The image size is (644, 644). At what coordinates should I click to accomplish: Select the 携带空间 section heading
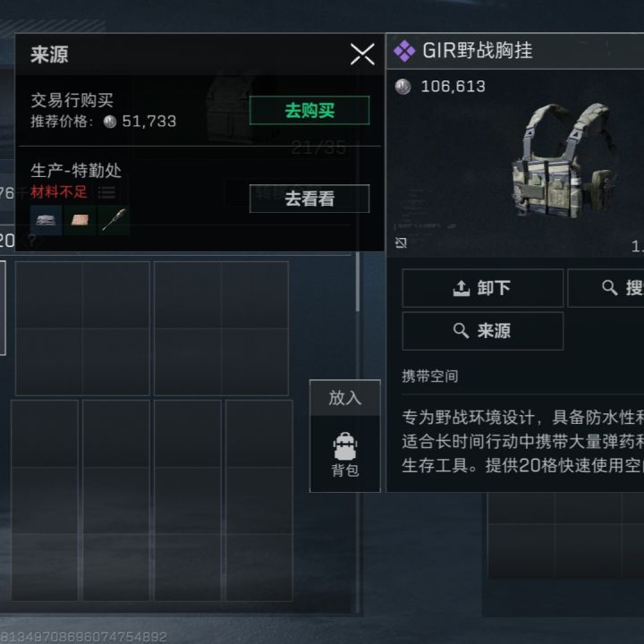pyautogui.click(x=430, y=377)
